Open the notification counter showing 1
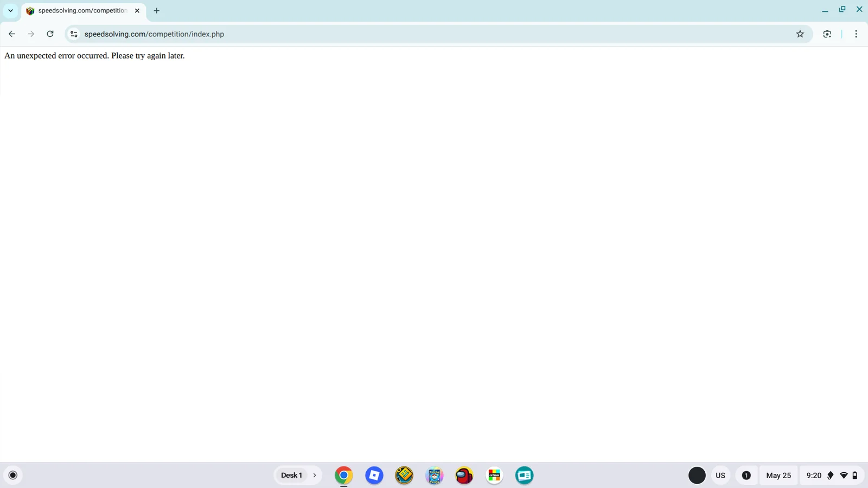This screenshot has width=868, height=488. click(746, 476)
